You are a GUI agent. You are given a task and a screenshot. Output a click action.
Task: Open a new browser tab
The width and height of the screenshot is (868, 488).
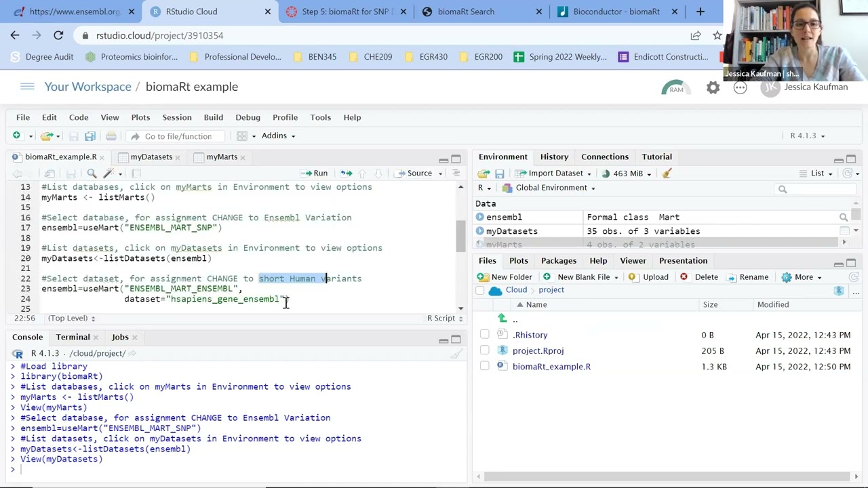(x=701, y=12)
